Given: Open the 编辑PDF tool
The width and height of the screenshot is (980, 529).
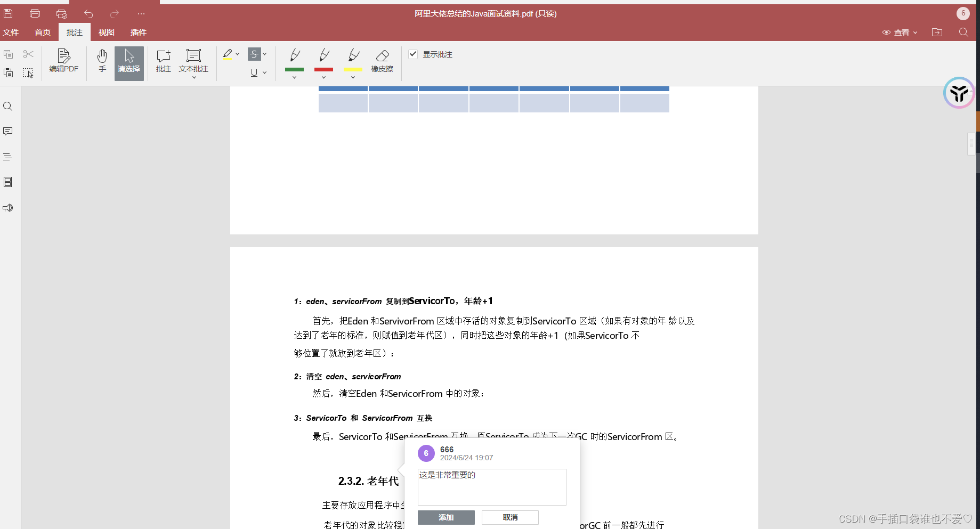Looking at the screenshot, I should [x=64, y=61].
